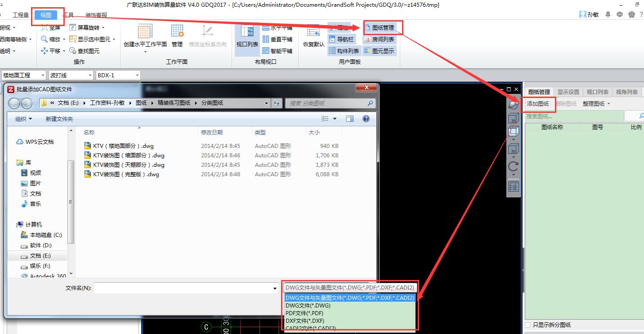
Task: Switch to the 显示设置 panel tab
Action: click(568, 92)
